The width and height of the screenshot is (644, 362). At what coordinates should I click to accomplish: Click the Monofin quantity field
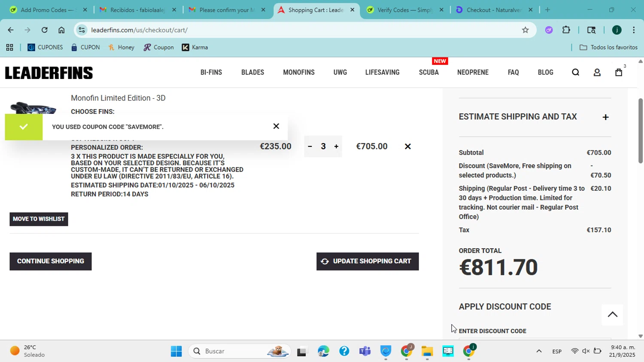[323, 146]
